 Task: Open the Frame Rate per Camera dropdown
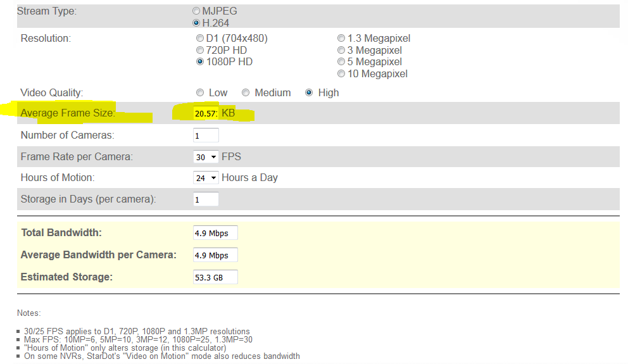point(206,157)
